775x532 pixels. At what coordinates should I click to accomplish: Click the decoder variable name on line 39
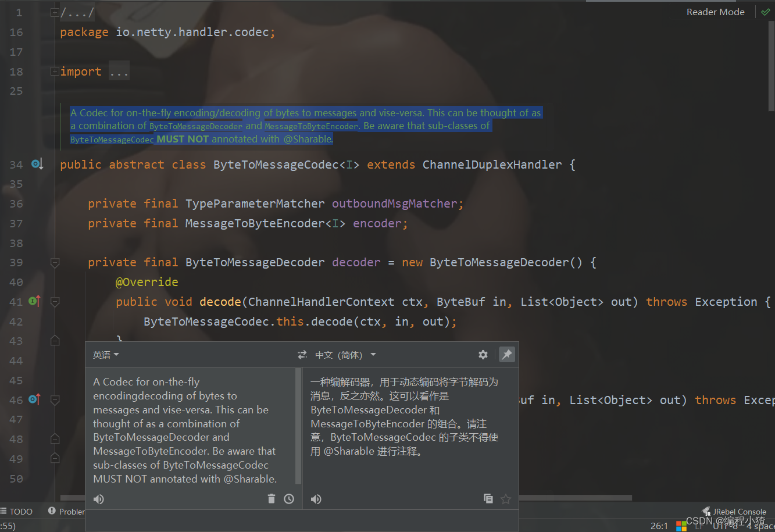[x=356, y=262]
